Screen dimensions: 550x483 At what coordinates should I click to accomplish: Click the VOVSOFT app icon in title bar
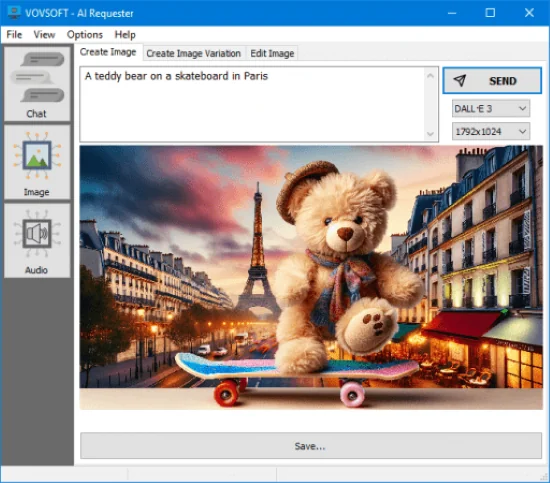point(14,12)
